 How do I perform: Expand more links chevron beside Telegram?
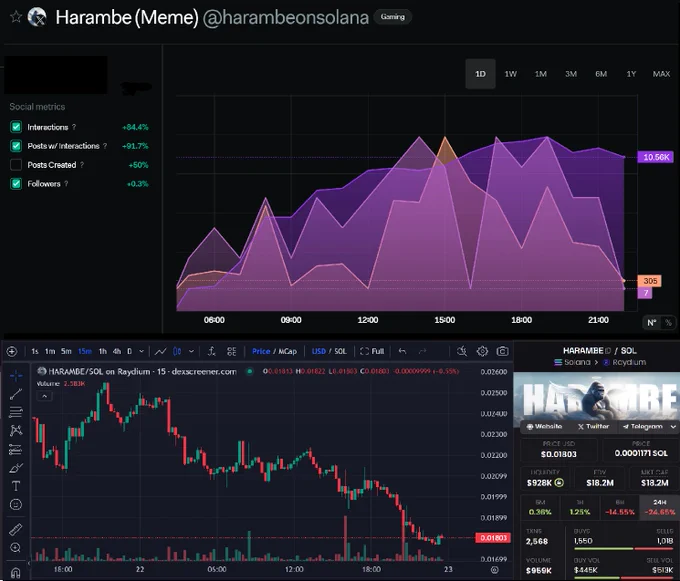tap(673, 427)
